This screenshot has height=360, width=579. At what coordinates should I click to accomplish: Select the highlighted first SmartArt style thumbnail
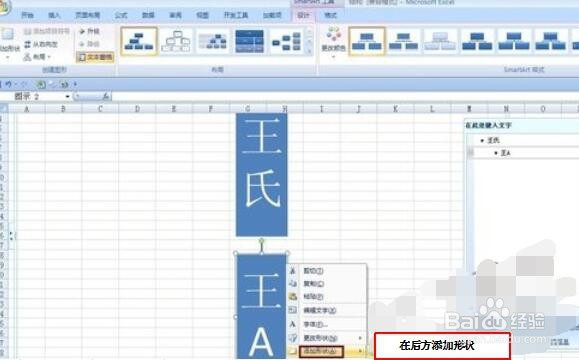coord(367,41)
